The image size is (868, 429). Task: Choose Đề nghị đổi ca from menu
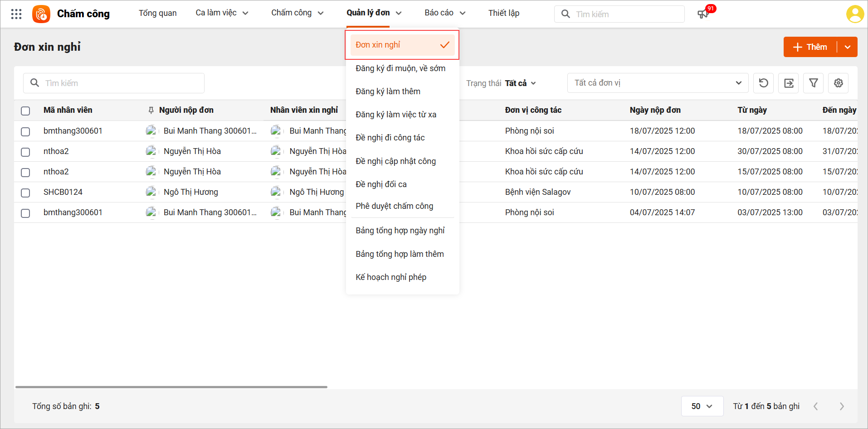381,184
